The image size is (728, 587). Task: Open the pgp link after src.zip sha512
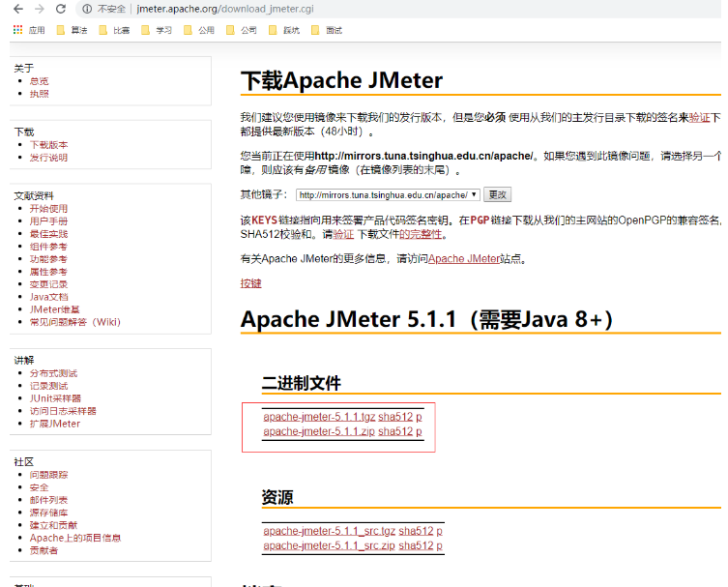pos(439,546)
